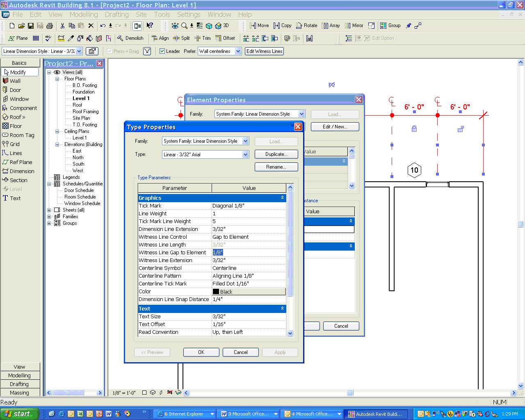Switch to the Modelling design bar tab
This screenshot has height=420, width=525.
(19, 375)
